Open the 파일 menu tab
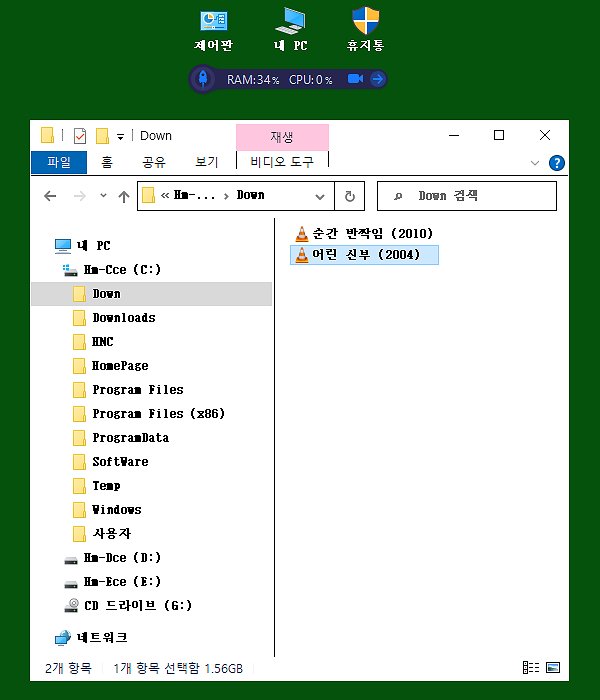Viewport: 600px width, 700px height. [59, 162]
